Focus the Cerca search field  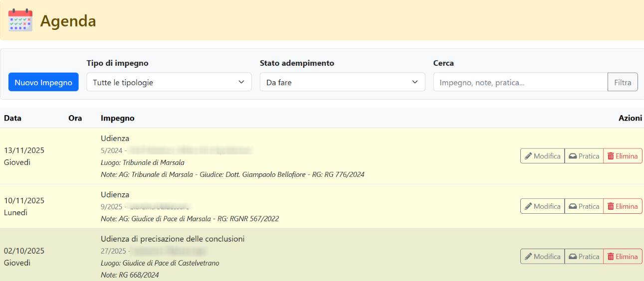[520, 82]
